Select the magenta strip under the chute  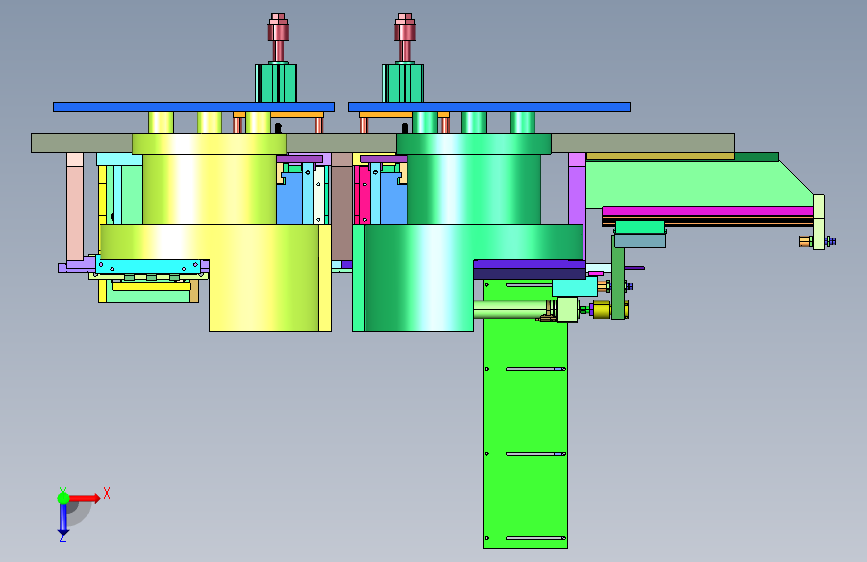708,211
